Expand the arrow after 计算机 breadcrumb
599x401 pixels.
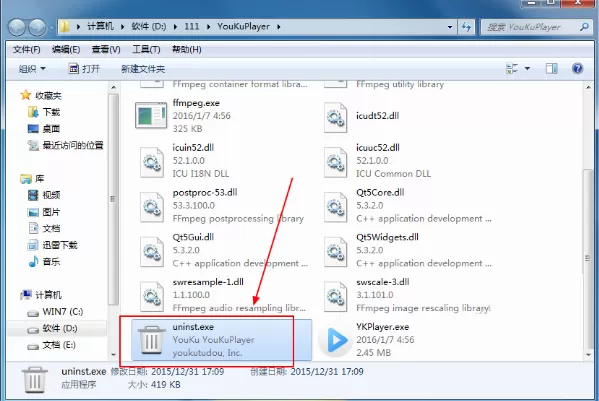point(122,27)
